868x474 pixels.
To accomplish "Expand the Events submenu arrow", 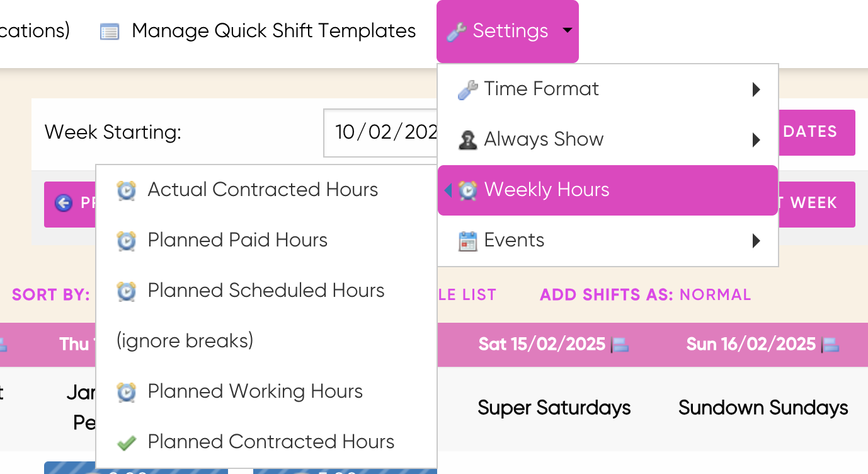I will (x=757, y=241).
